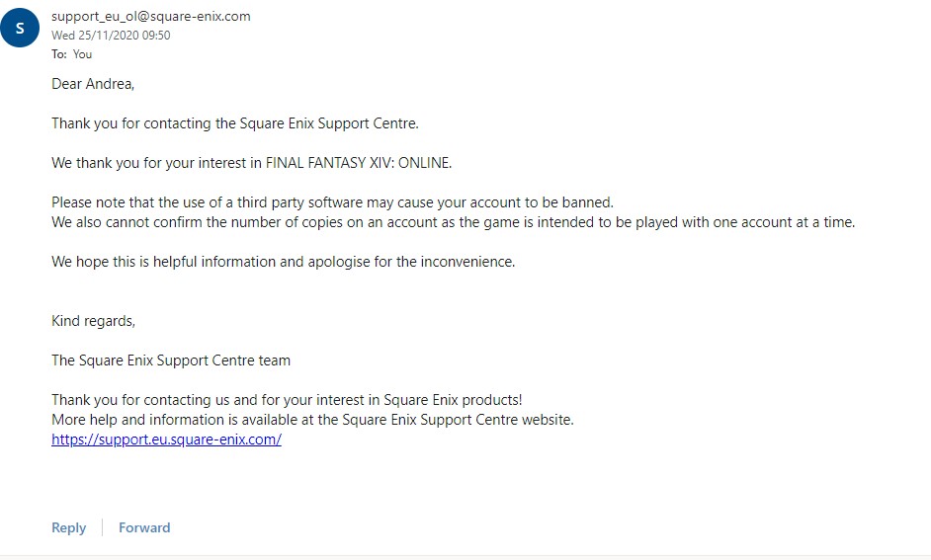Click the timestamp Wed 25/11/2020 09:50

click(111, 35)
